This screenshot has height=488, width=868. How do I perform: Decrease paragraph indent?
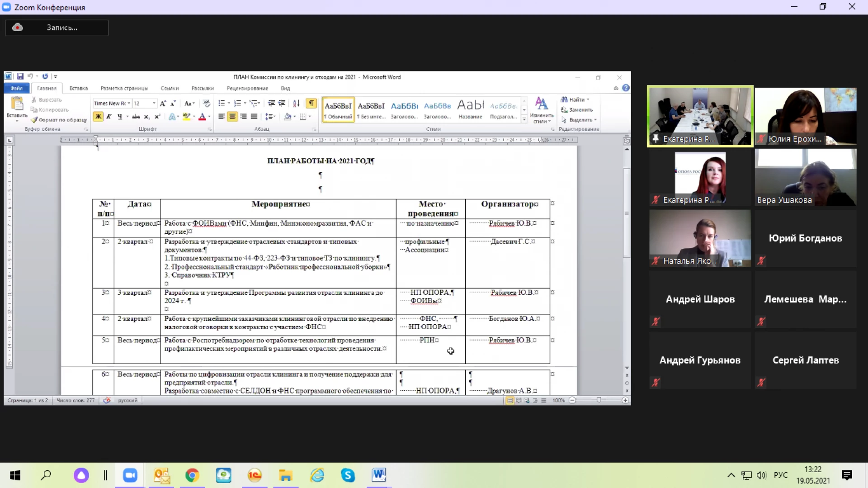coord(271,104)
